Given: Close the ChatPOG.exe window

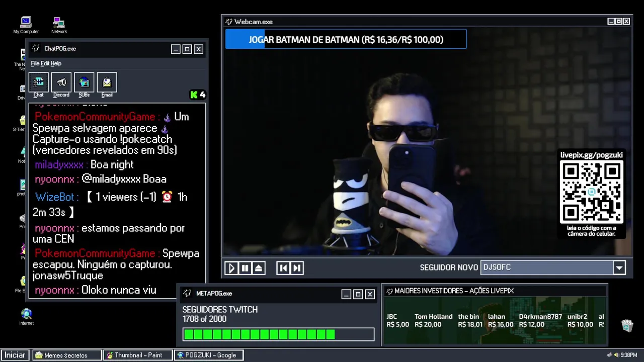Looking at the screenshot, I should (199, 49).
